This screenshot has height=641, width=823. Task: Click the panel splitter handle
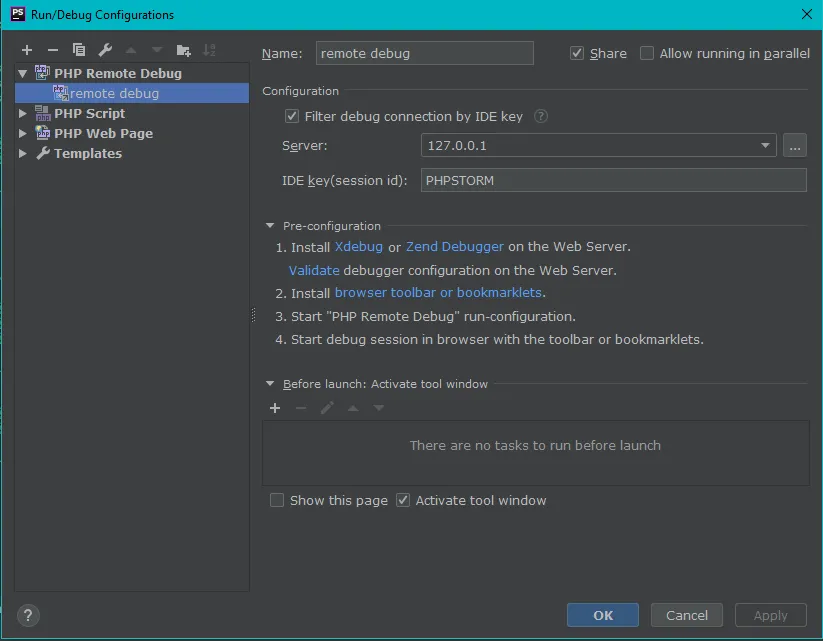point(254,315)
